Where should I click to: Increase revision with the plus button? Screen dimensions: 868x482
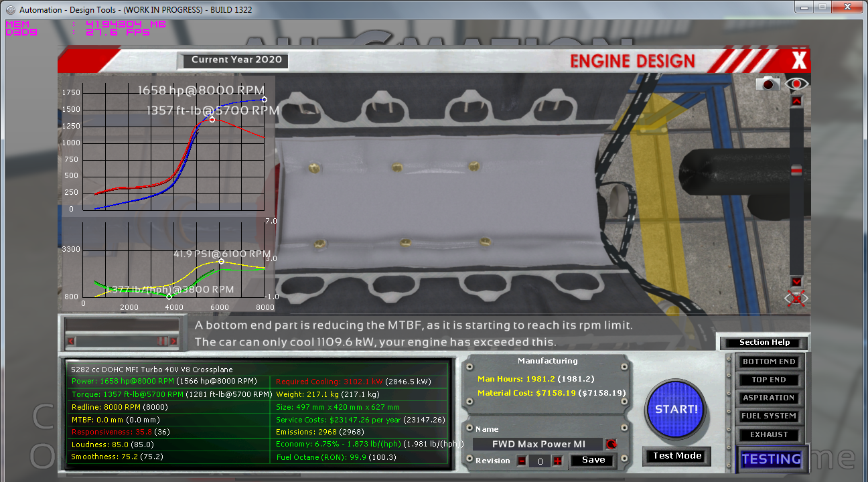[557, 461]
